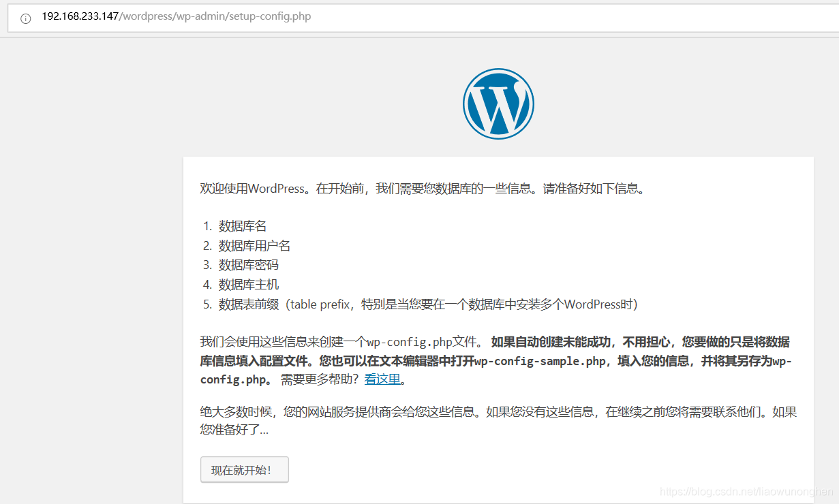Screen dimensions: 839x504
Task: Click the list item 数据库用户名
Action: tap(255, 246)
